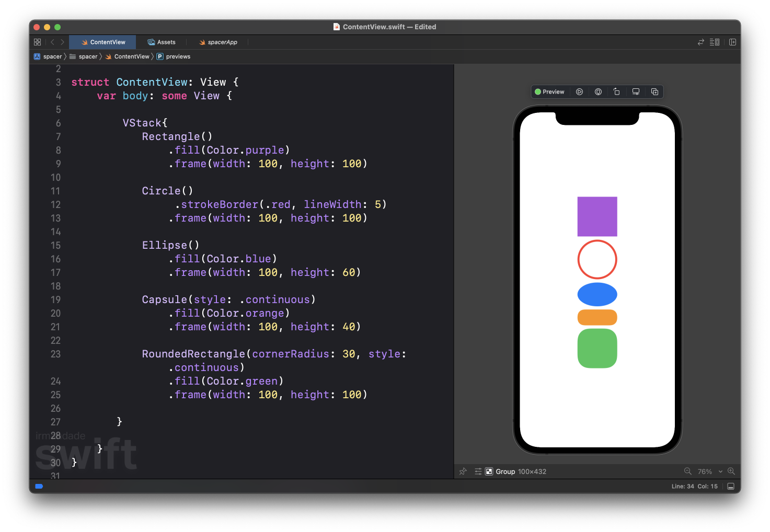Toggle the add editor on right button
Screen dimensions: 770x532
(x=732, y=42)
